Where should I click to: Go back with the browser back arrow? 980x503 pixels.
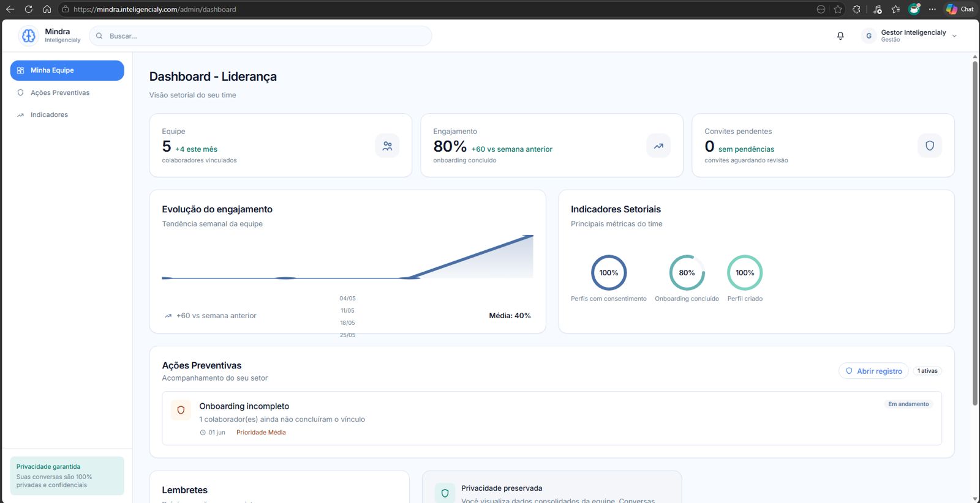tap(10, 9)
